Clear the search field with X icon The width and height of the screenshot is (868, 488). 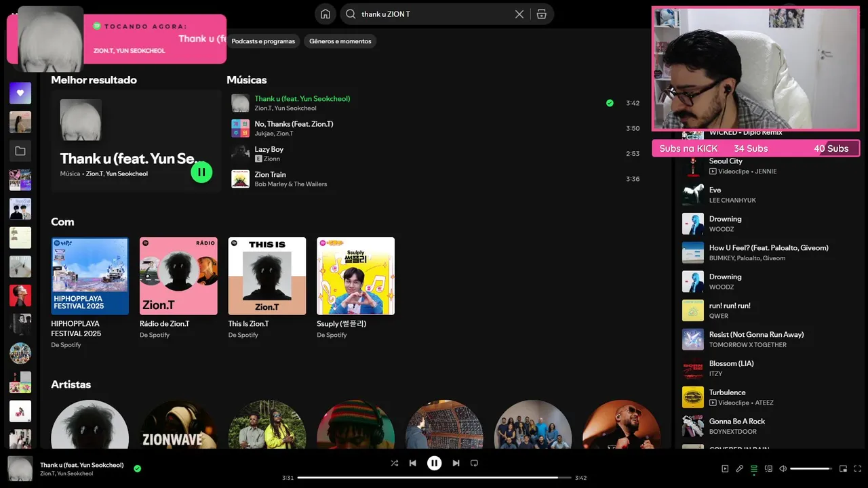click(x=519, y=14)
